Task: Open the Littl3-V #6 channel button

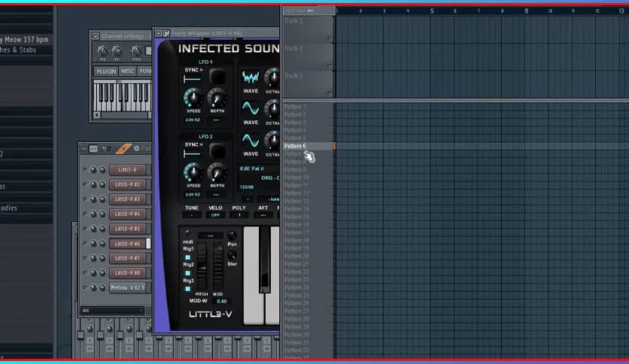Action: (x=127, y=244)
